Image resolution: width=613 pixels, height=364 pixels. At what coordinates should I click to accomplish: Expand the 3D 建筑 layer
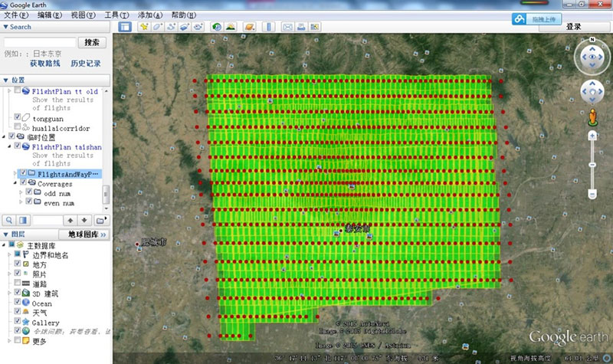point(8,293)
